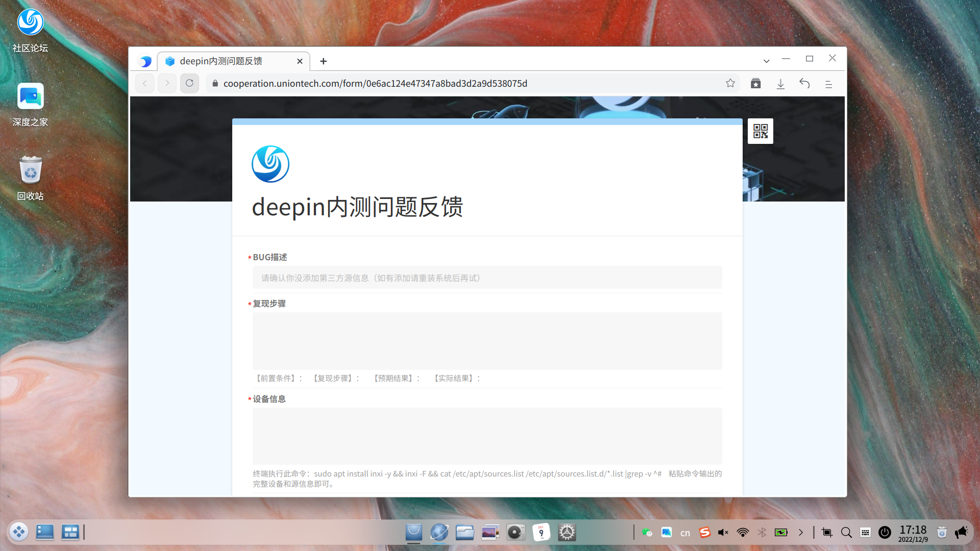Open the file manager dock icon
Viewport: 980px width, 551px height.
point(465,532)
